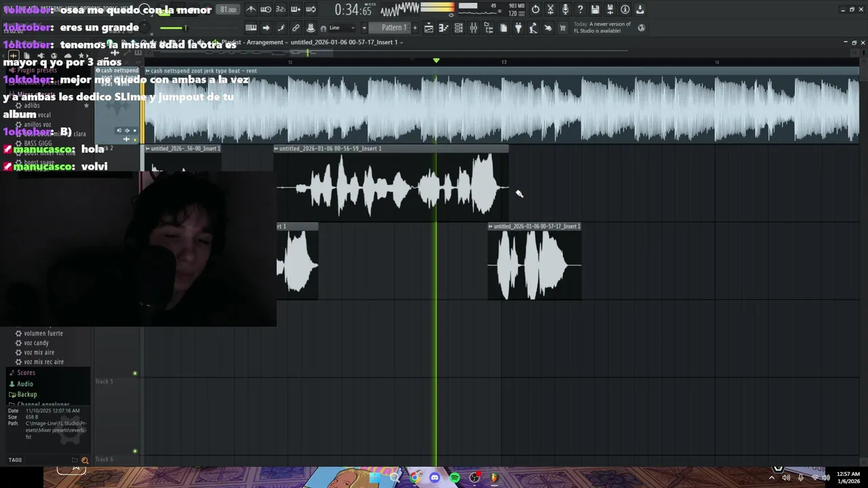Save the project with the floppy icon
The height and width of the screenshot is (488, 868).
tap(595, 9)
